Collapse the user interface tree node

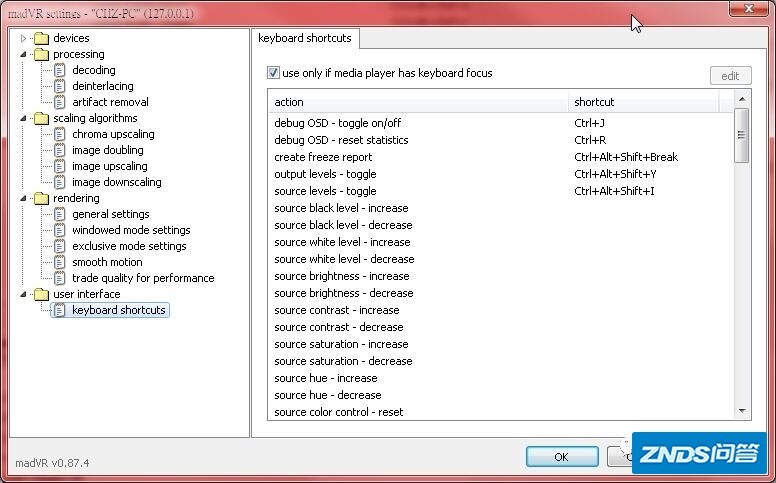coord(23,294)
